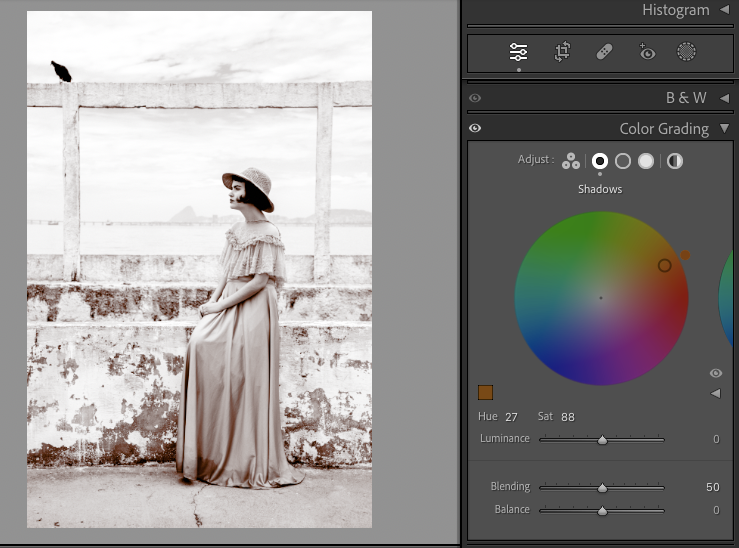Expand the Histogram panel
Image resolution: width=739 pixels, height=548 pixels.
pyautogui.click(x=724, y=10)
